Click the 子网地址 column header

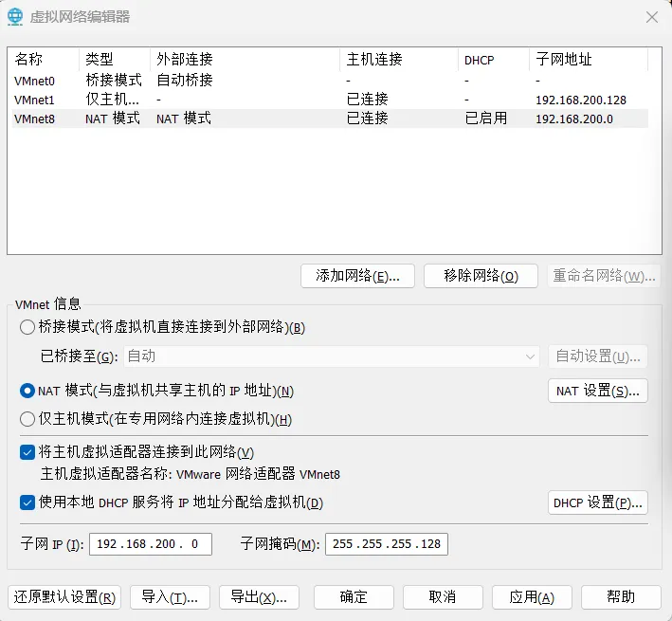point(589,59)
